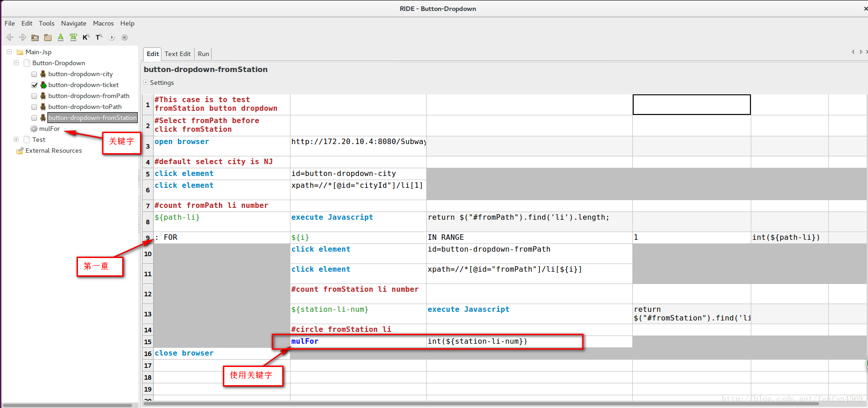Open the Macros menu
The image size is (868, 408).
pyautogui.click(x=103, y=23)
